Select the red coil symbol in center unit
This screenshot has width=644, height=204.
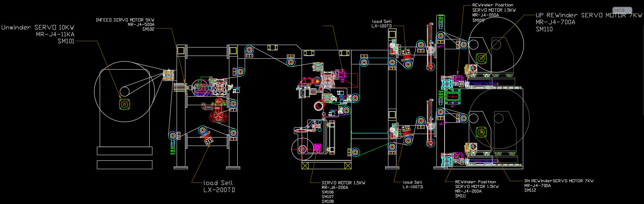point(319,106)
